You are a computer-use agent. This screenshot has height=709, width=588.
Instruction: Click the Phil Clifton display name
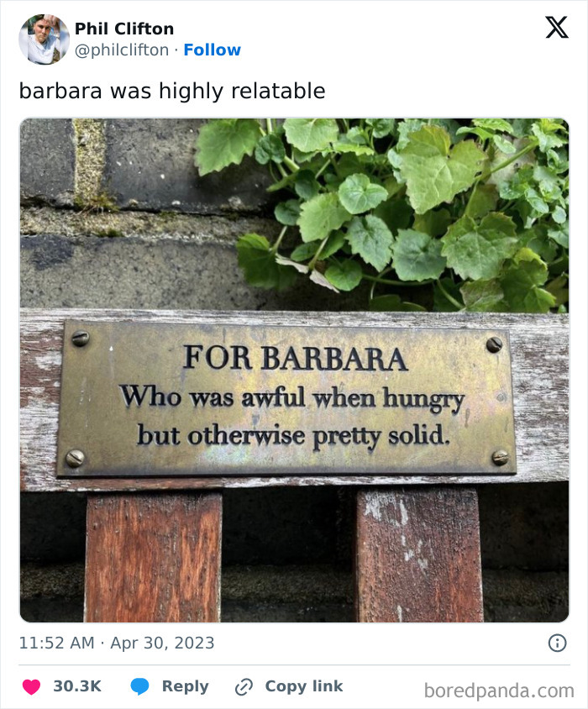pos(123,28)
